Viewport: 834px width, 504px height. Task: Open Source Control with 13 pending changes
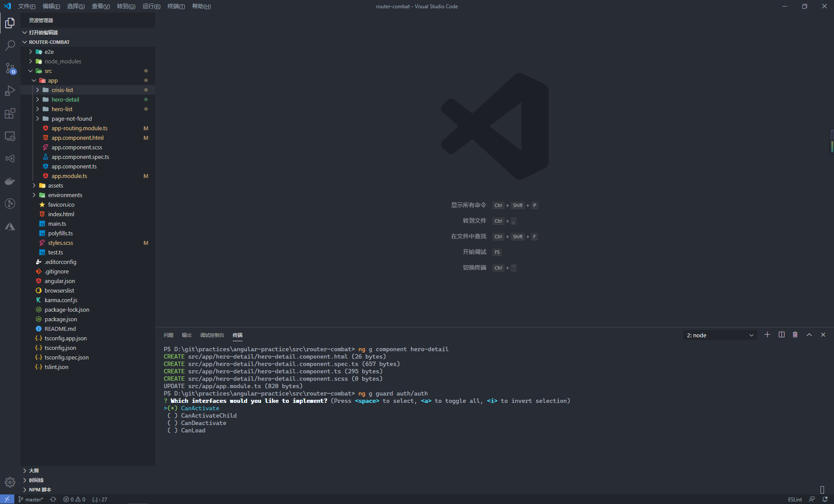pos(10,68)
